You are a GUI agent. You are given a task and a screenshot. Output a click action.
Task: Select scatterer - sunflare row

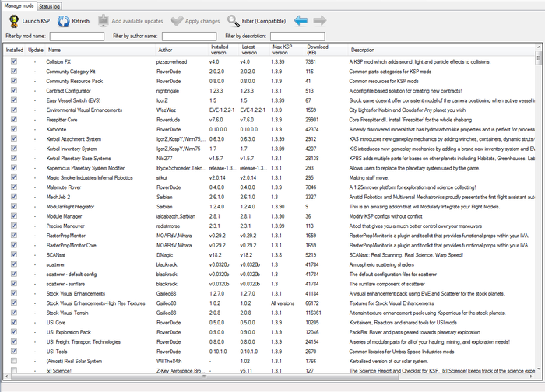pos(65,284)
